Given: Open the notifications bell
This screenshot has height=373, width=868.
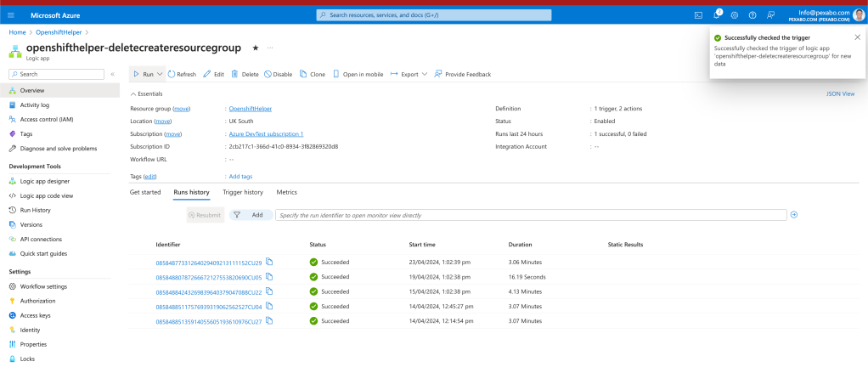Looking at the screenshot, I should point(717,15).
